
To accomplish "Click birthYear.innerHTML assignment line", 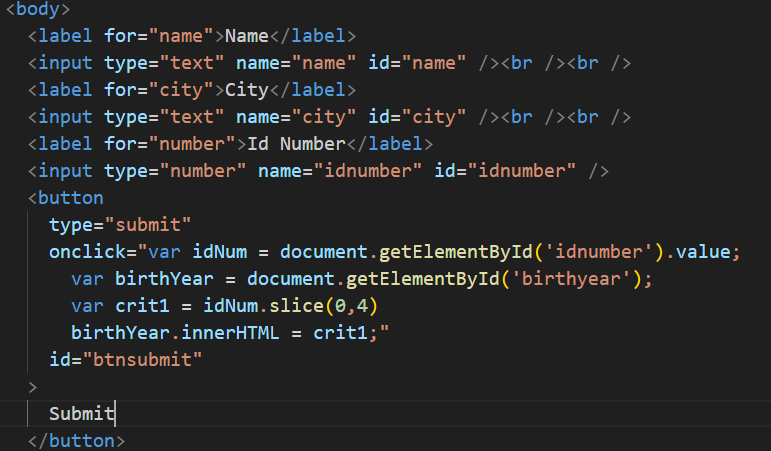I will (230, 333).
